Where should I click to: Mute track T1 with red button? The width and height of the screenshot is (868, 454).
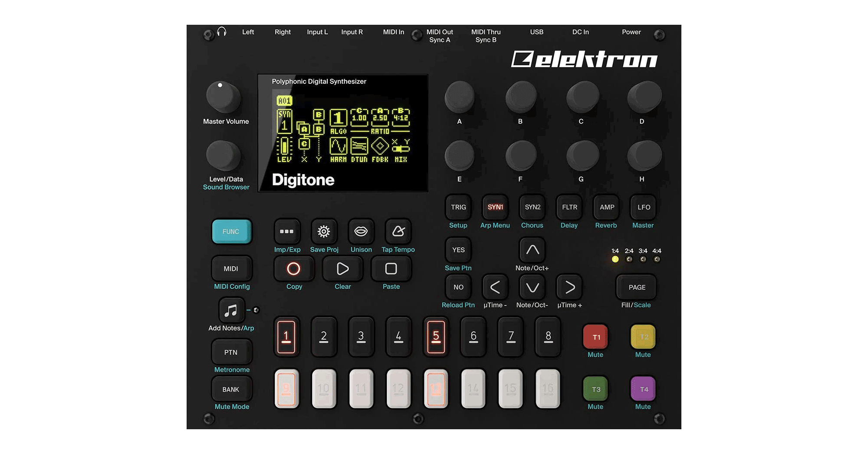click(x=596, y=337)
